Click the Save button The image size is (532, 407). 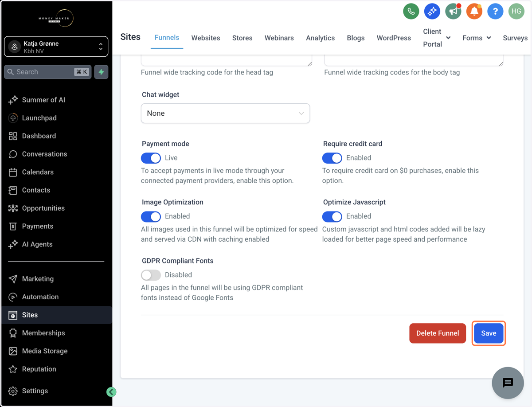[489, 333]
